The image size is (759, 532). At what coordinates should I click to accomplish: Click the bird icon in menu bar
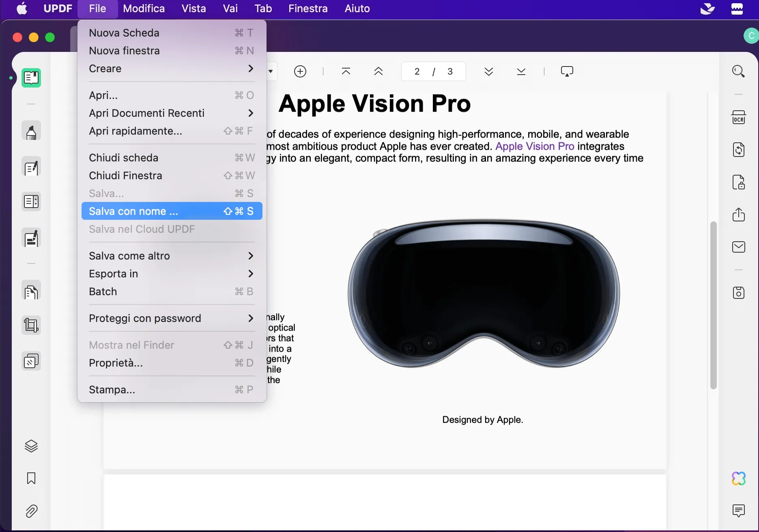(707, 9)
